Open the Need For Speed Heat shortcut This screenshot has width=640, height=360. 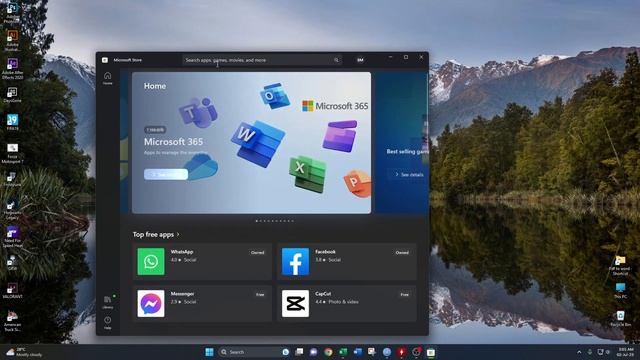click(12, 238)
